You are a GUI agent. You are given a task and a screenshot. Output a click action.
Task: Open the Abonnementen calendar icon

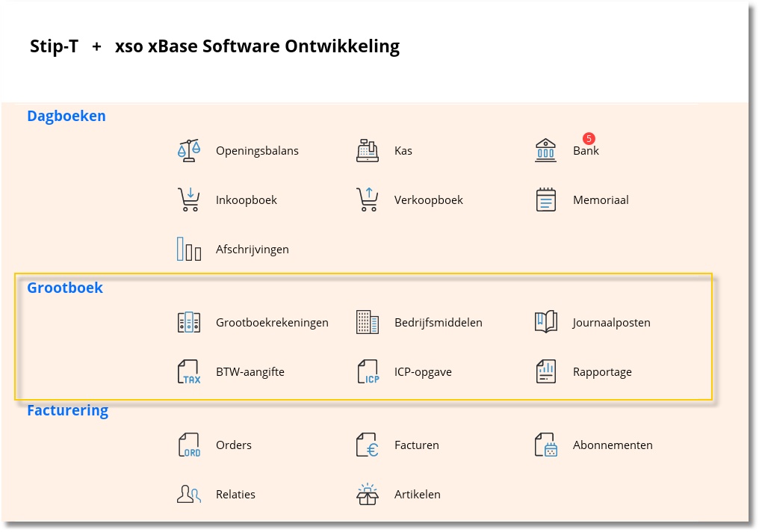546,445
